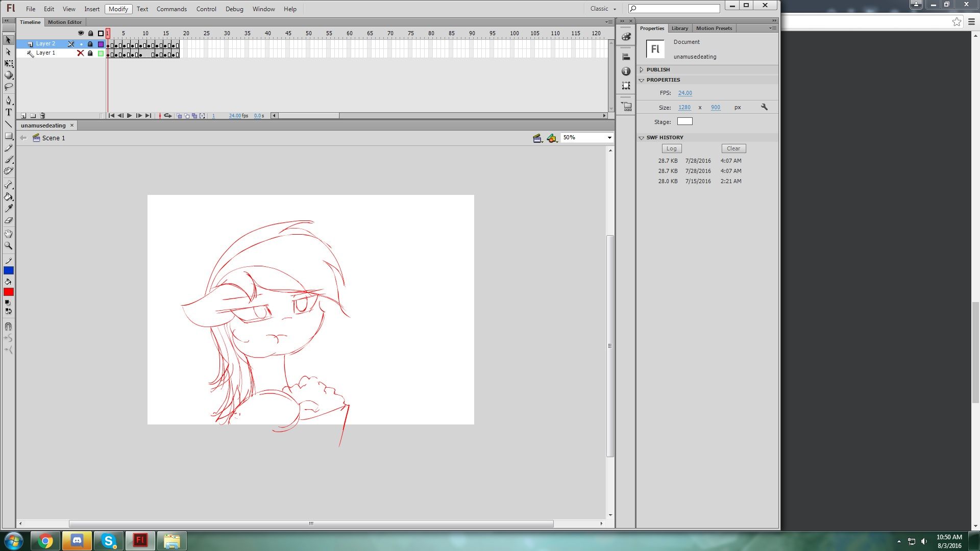The image size is (980, 551).
Task: Toggle Layer 1 outline green square
Action: [x=101, y=53]
